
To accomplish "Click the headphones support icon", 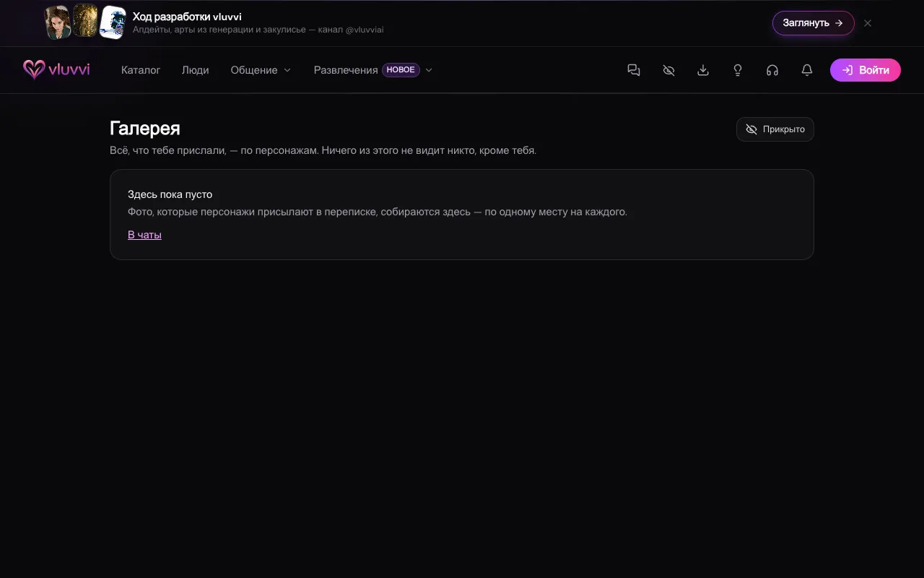I will click(772, 70).
